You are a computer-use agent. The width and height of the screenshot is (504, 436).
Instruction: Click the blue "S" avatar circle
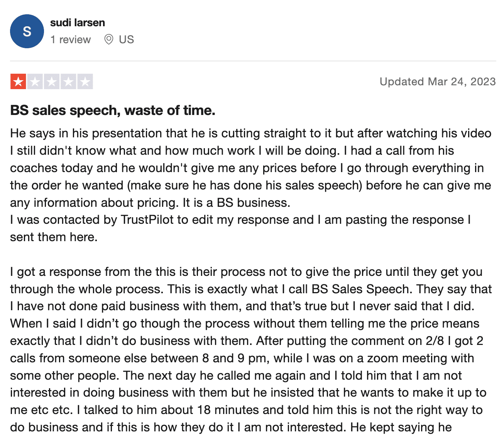(x=27, y=31)
